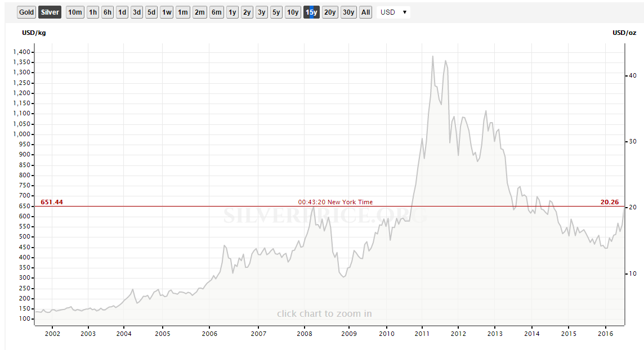
Task: Show All available price history
Action: coord(366,12)
